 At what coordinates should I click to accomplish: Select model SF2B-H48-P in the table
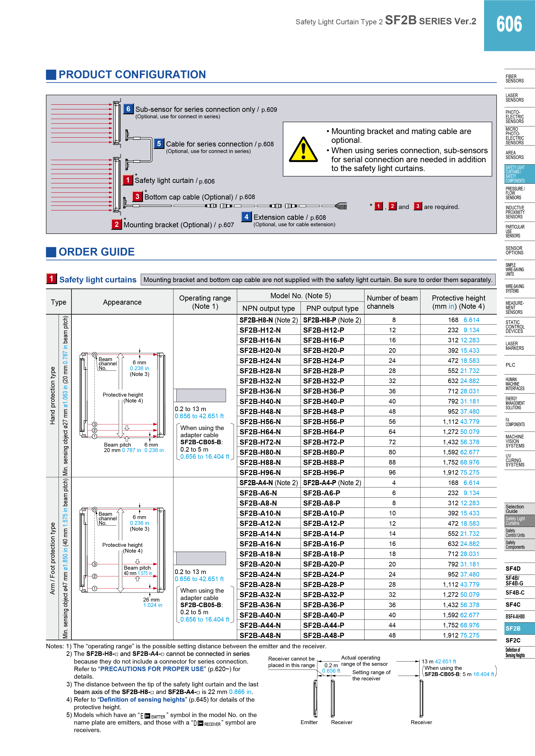332,411
